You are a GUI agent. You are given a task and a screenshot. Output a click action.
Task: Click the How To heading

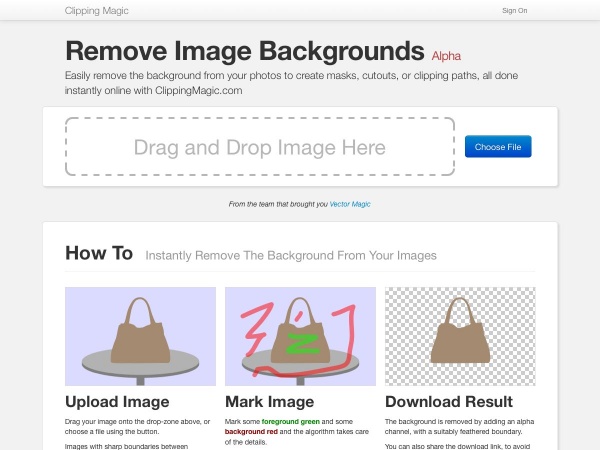[x=99, y=253]
